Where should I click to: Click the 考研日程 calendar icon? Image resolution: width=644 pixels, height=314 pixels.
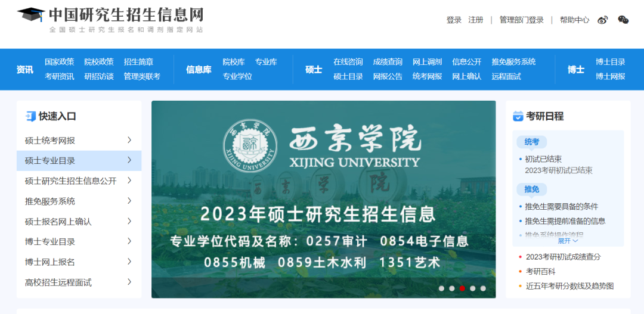pos(518,116)
